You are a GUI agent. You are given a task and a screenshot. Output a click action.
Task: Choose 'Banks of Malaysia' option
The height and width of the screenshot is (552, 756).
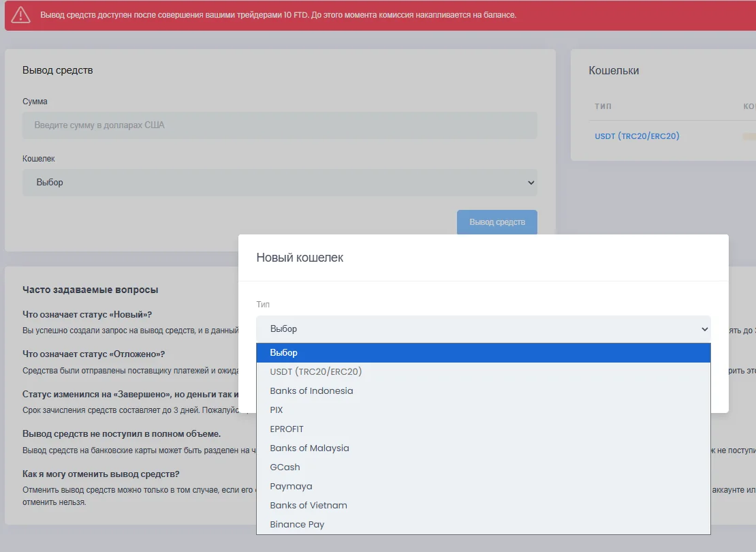[x=483, y=448]
